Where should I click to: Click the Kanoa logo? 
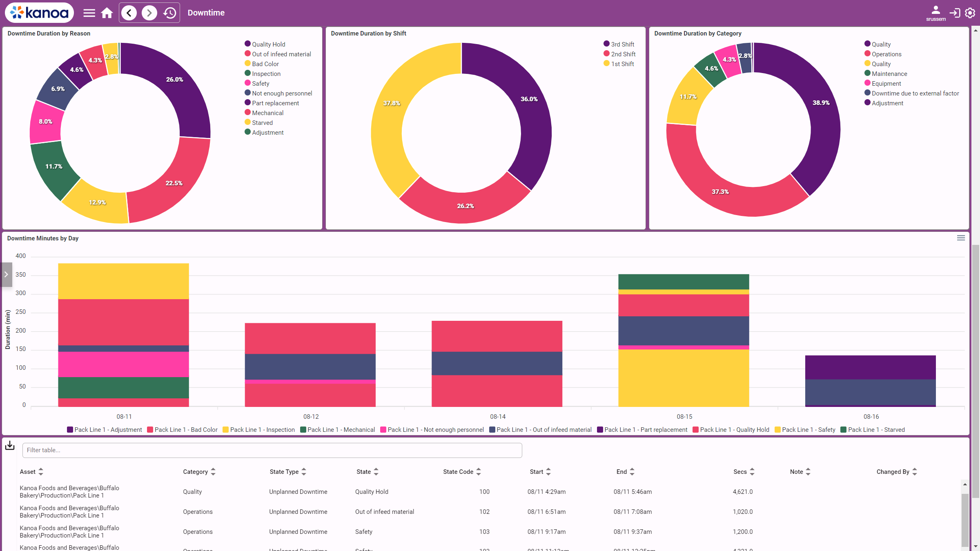40,13
